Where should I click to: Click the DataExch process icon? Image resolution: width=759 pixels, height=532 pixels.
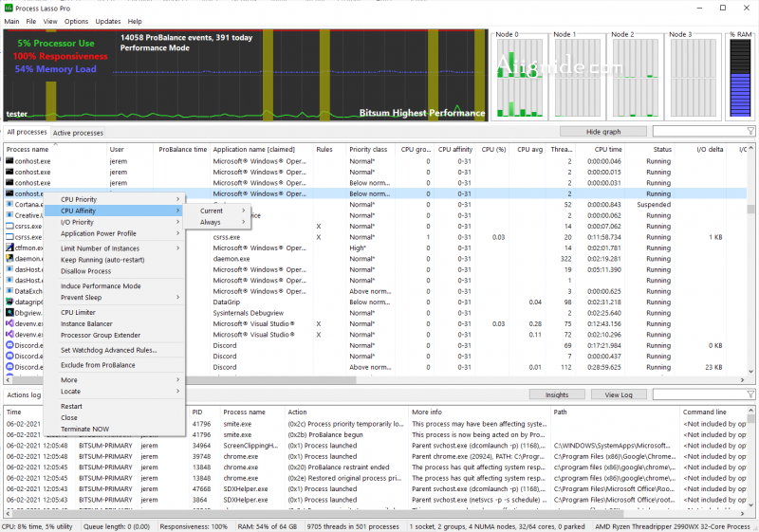coord(9,291)
